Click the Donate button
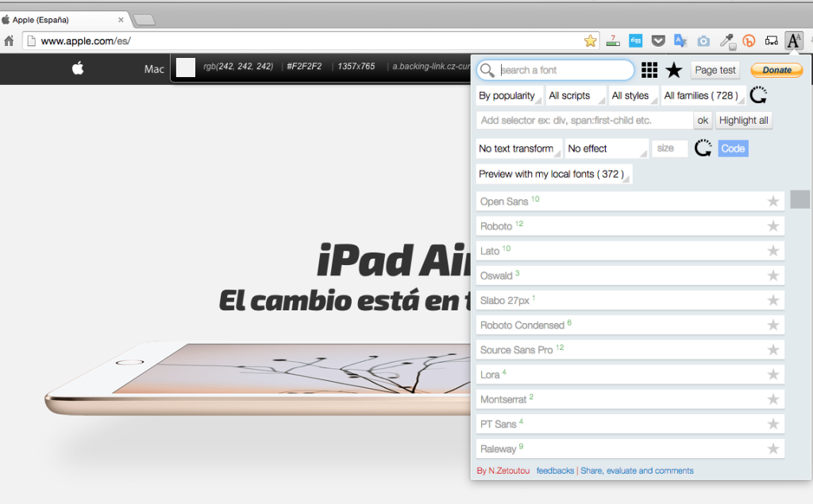This screenshot has width=813, height=504. (x=776, y=70)
